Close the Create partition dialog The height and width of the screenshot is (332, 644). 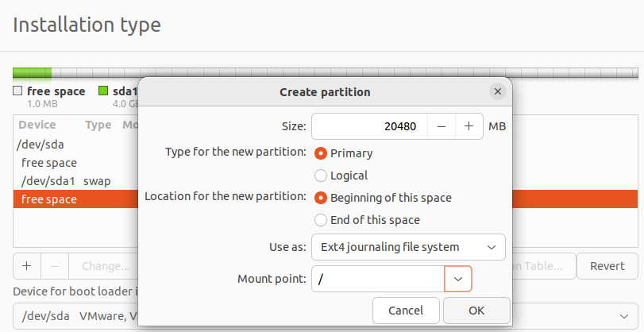point(498,91)
